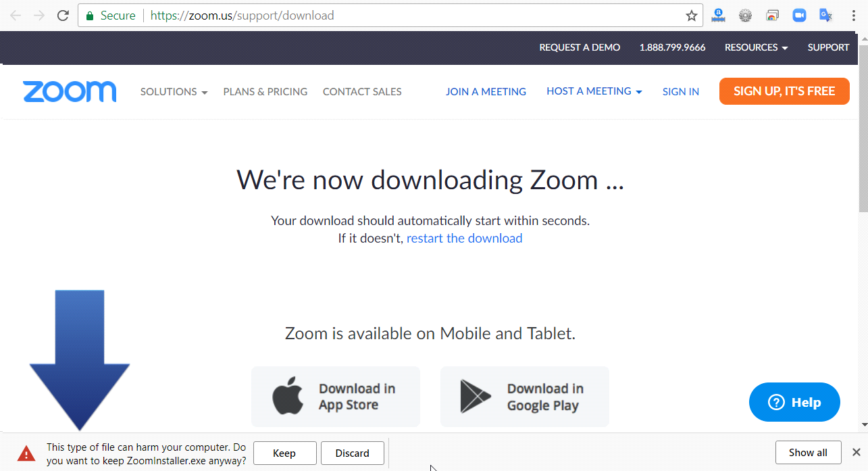This screenshot has width=868, height=471.
Task: Open the Chrome Remote Desktop extension
Action: coord(773,16)
